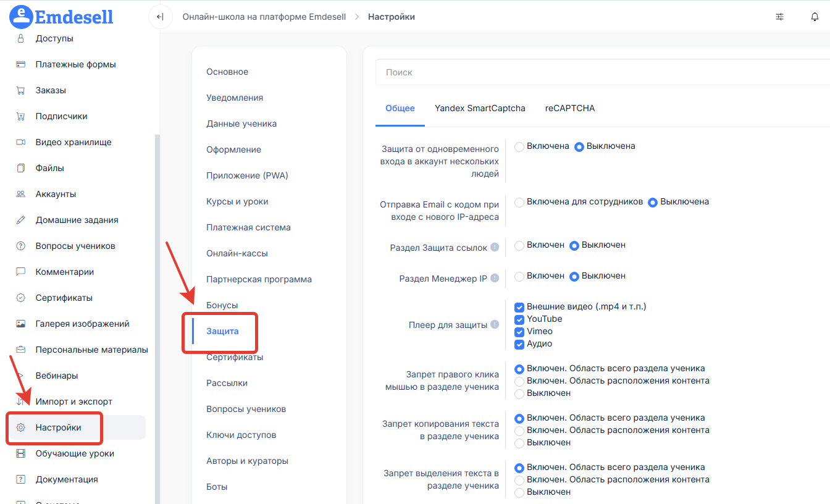This screenshot has height=504, width=830.
Task: Click info icon next to Плеер для защиты
Action: tap(495, 325)
